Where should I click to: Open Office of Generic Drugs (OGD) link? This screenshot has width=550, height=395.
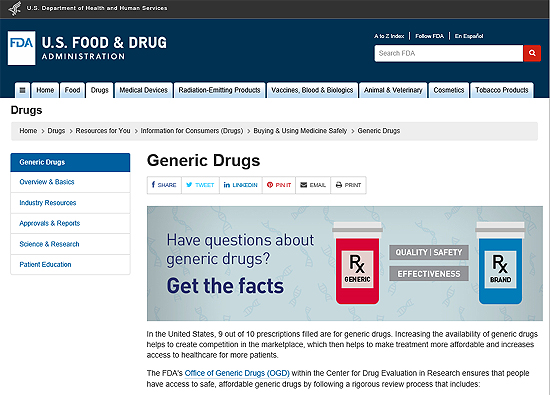[237, 373]
